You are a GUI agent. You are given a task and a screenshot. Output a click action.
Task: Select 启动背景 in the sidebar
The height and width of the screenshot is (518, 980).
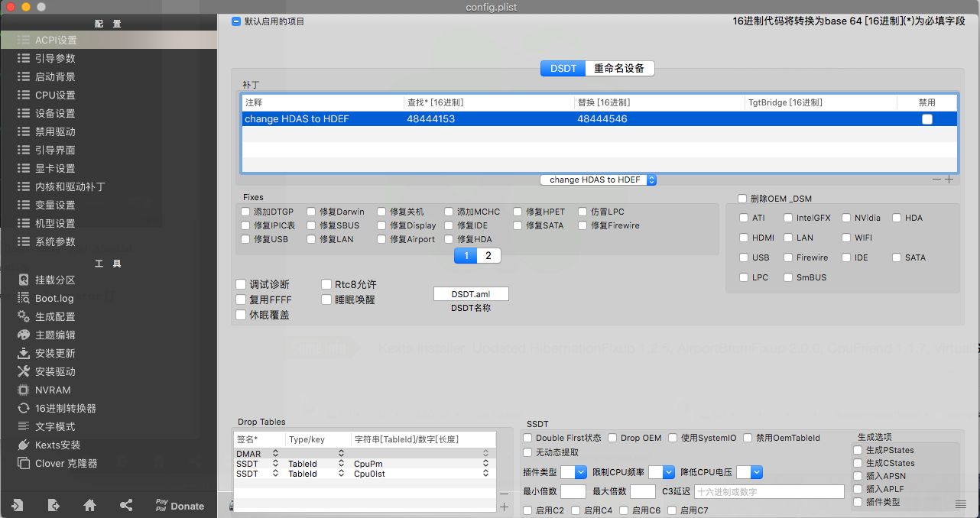pyautogui.click(x=55, y=76)
